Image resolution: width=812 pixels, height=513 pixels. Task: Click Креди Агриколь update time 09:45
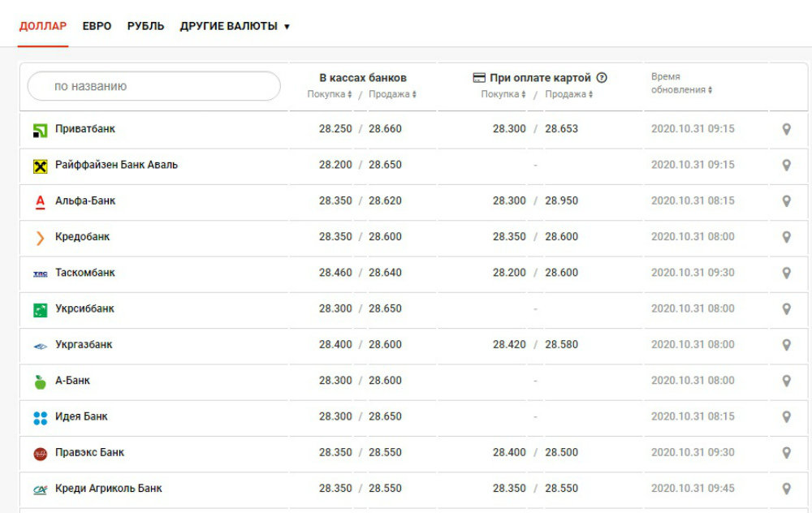[x=693, y=489]
